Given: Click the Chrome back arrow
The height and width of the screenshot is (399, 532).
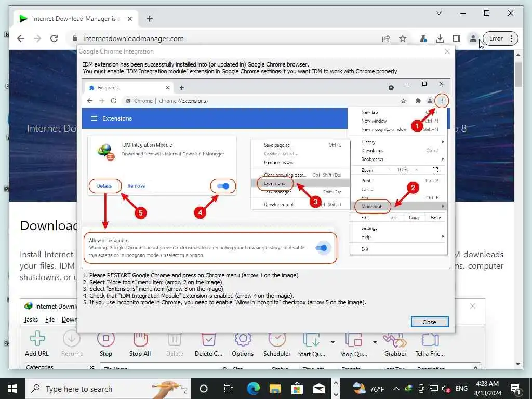Looking at the screenshot, I should point(21,38).
